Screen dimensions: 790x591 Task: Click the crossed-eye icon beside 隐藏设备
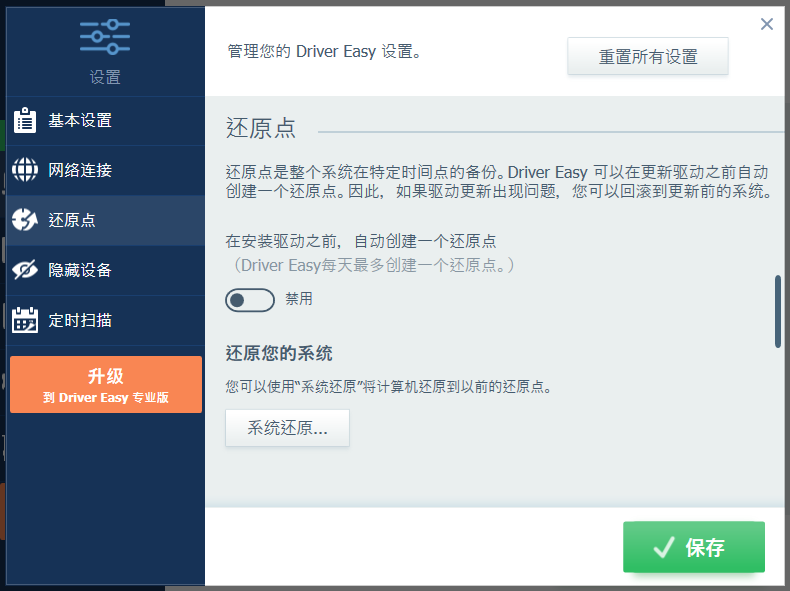pyautogui.click(x=25, y=270)
